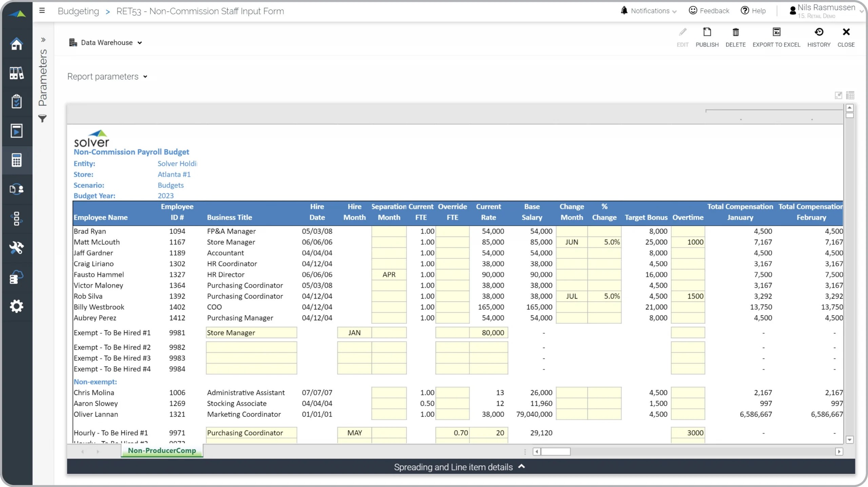Click the History icon in the toolbar
The width and height of the screenshot is (868, 487).
coord(819,37)
